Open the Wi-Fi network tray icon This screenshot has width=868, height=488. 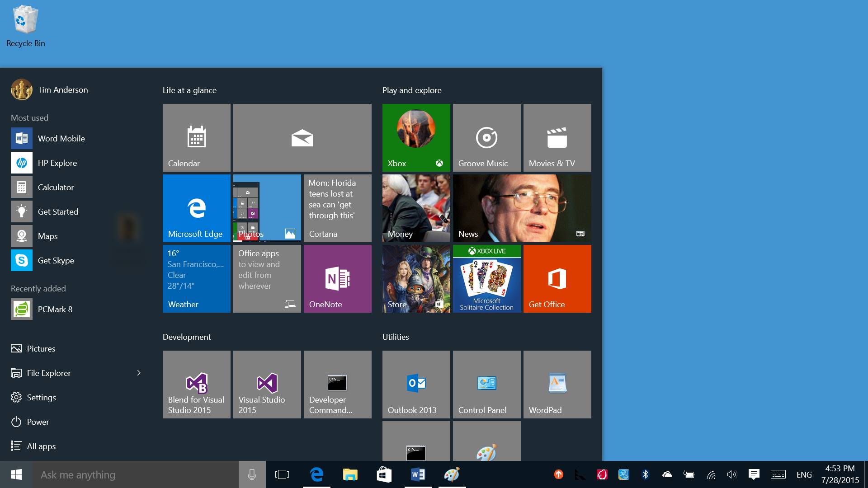coord(711,474)
